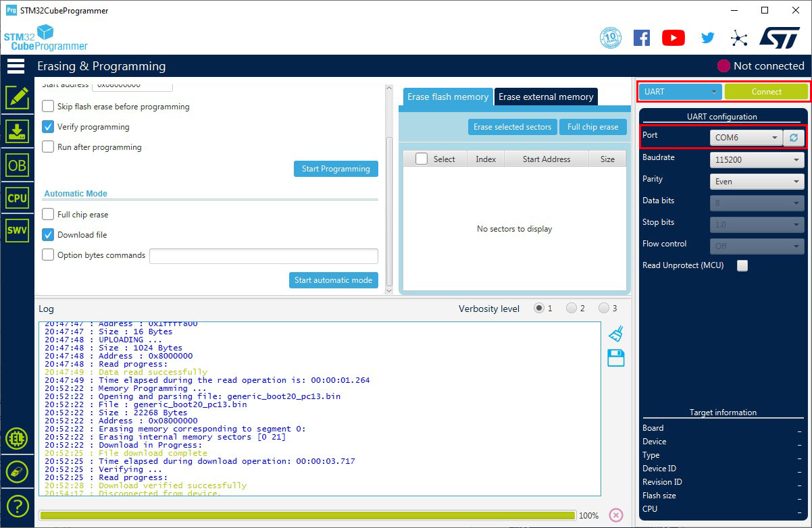Open the Twitter link icon
This screenshot has height=528, width=812.
[707, 38]
